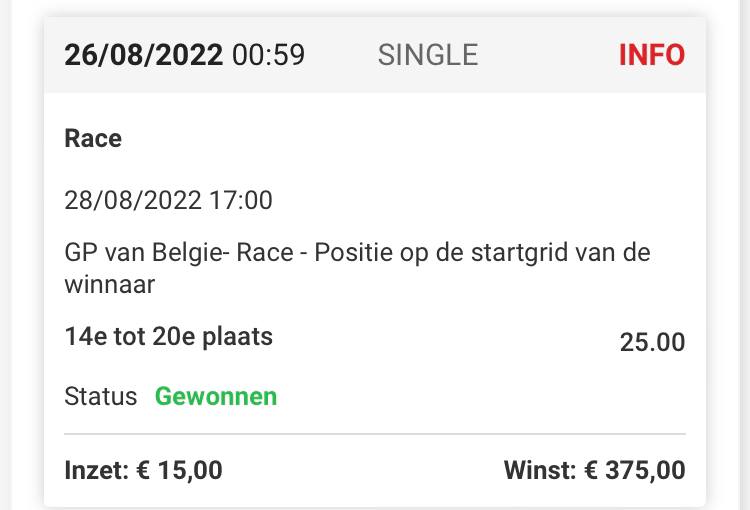
Task: Click the divider line above Inzet
Action: coord(375,434)
